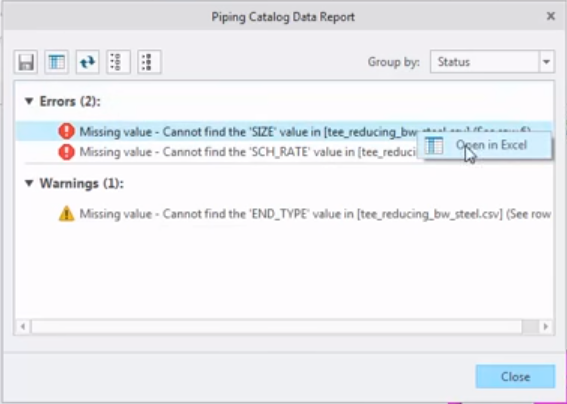This screenshot has width=567, height=404.
Task: Collapse the Errors (2) group
Action: click(x=29, y=101)
